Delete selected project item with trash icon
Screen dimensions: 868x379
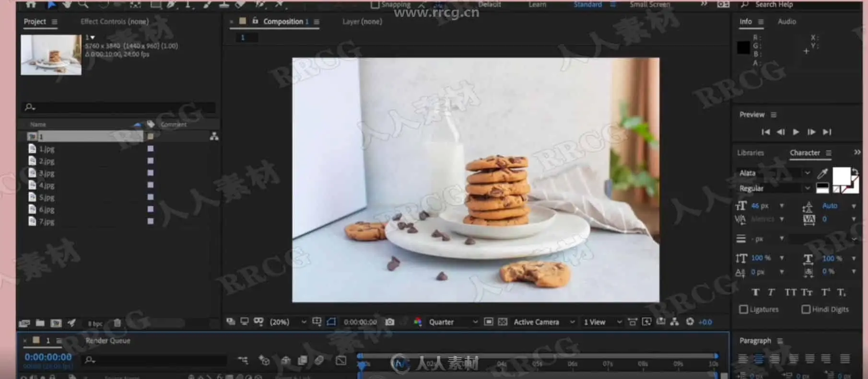coord(117,323)
